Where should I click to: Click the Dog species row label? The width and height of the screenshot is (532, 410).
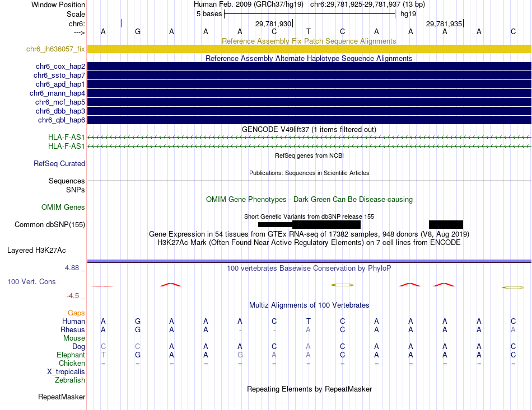[x=78, y=347]
